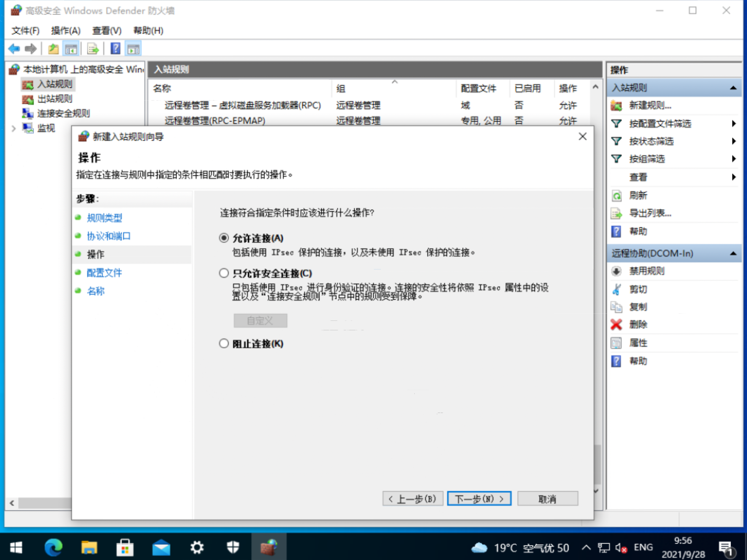Open Windows Security shield in taskbar
This screenshot has height=560, width=747.
click(x=233, y=547)
